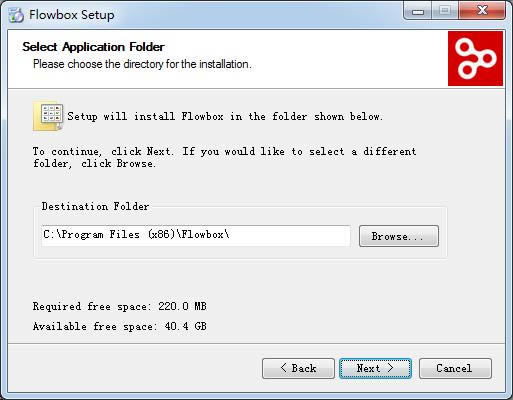Viewport: 513px width, 400px height.
Task: Close the Flowbox Setup window
Action: (x=482, y=11)
